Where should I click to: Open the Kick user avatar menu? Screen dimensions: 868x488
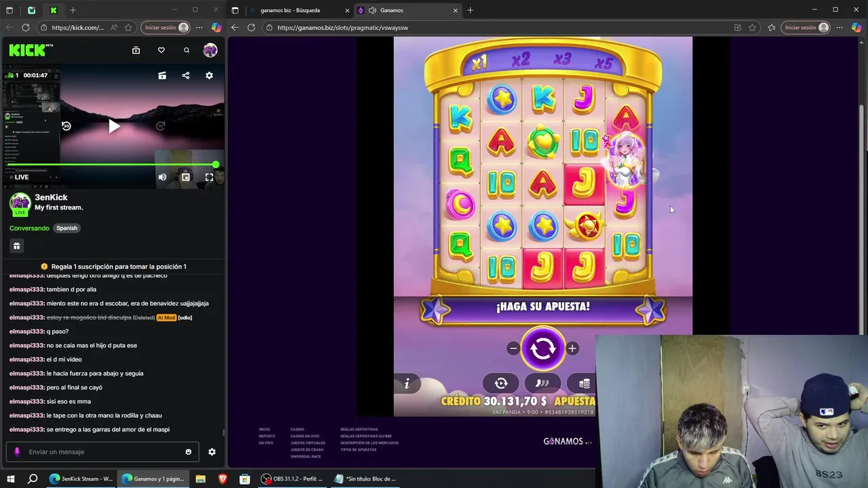[x=210, y=50]
